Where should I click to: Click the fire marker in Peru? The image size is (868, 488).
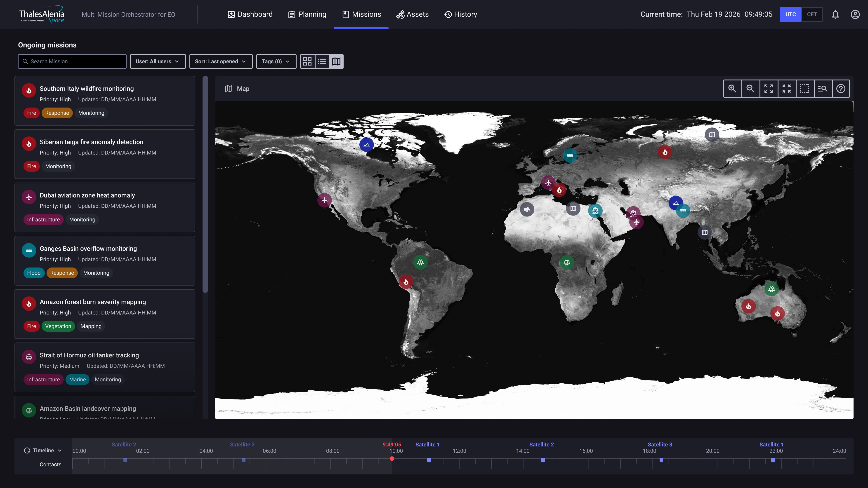coord(406,282)
